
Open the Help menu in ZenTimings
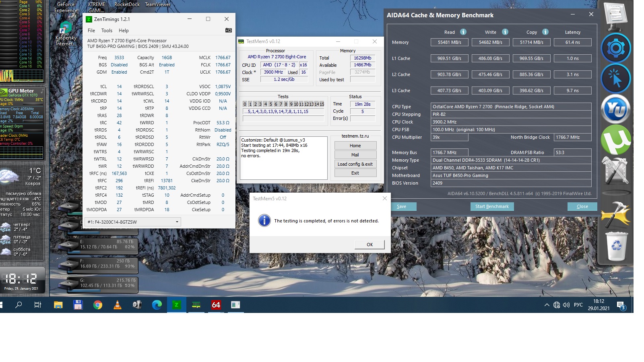124,31
